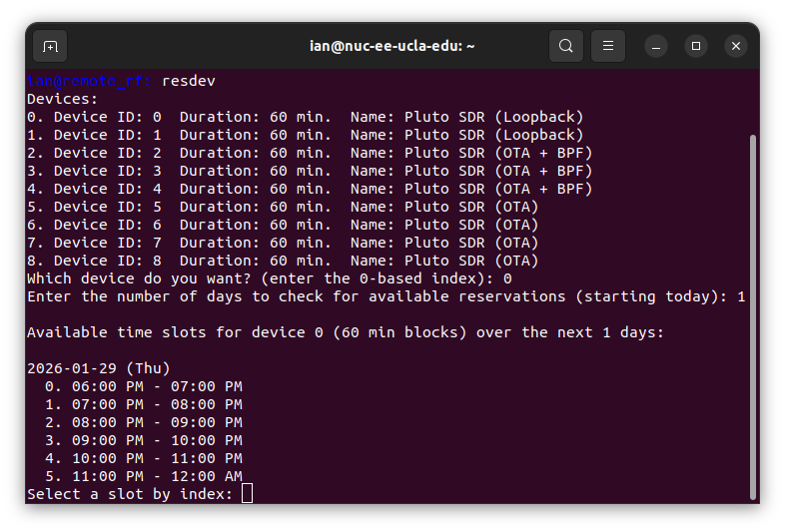Click slot 5, 11:00 PM - 12:00 AM
Image resolution: width=785 pixels, height=532 pixels.
(x=144, y=476)
